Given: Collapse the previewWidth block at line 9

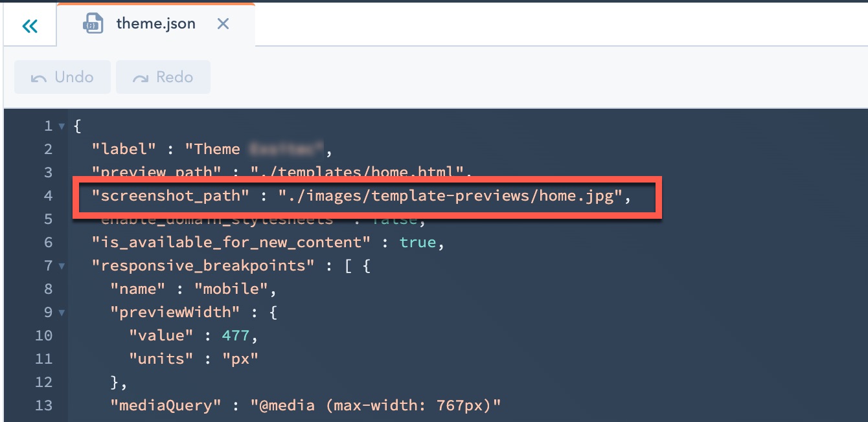Looking at the screenshot, I should [62, 313].
